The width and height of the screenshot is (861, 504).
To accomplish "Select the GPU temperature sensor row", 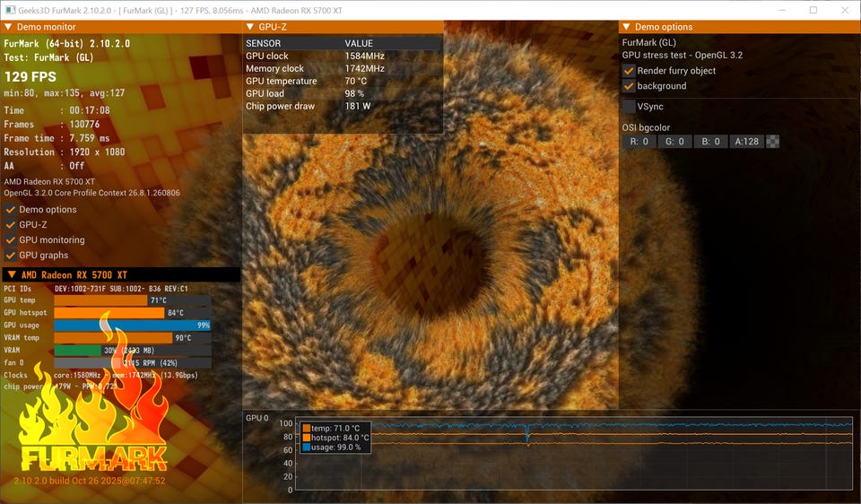I will click(x=344, y=82).
